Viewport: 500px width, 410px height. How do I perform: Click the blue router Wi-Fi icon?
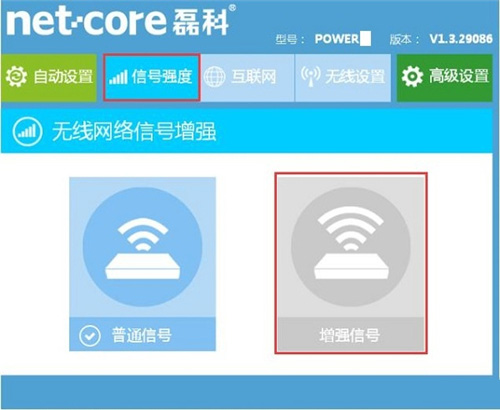(x=143, y=247)
